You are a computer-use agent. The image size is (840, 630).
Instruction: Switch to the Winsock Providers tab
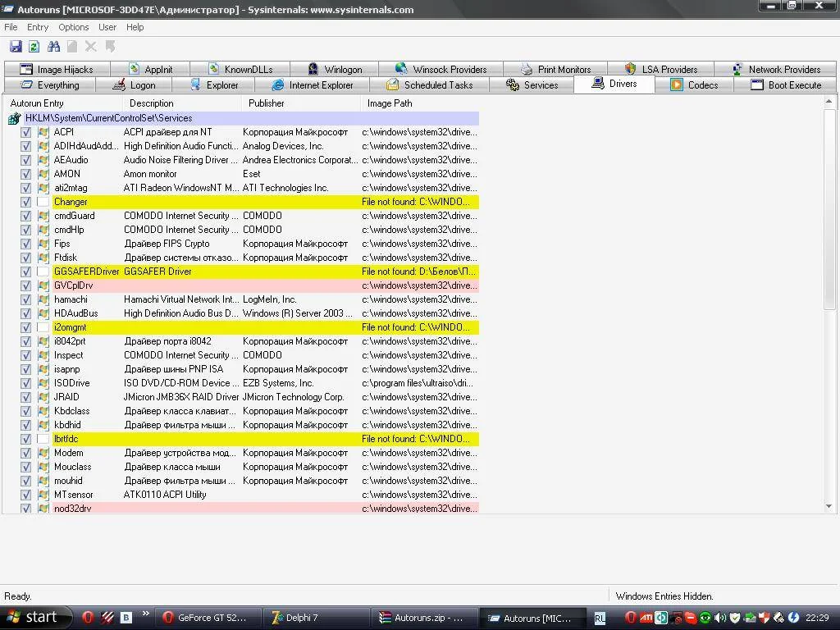[x=441, y=69]
